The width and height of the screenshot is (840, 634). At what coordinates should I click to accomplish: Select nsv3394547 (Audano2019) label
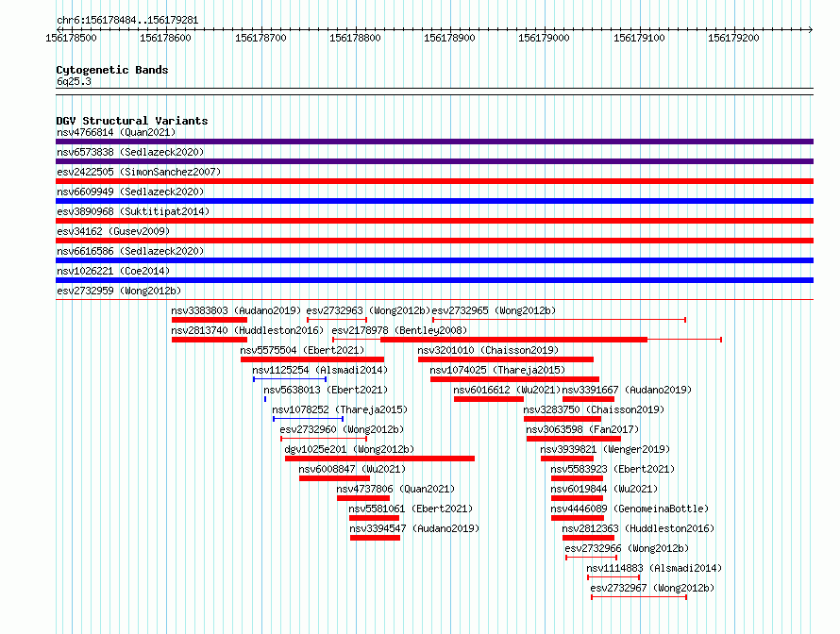point(414,528)
